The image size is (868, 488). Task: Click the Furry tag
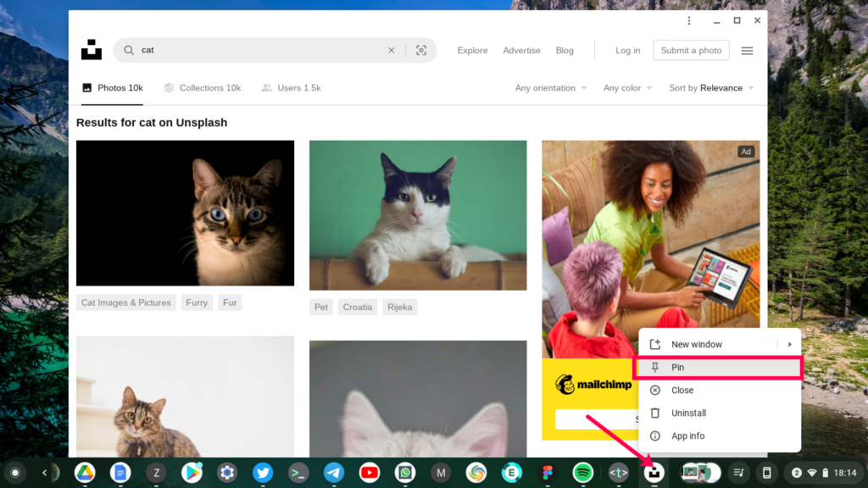(x=197, y=302)
